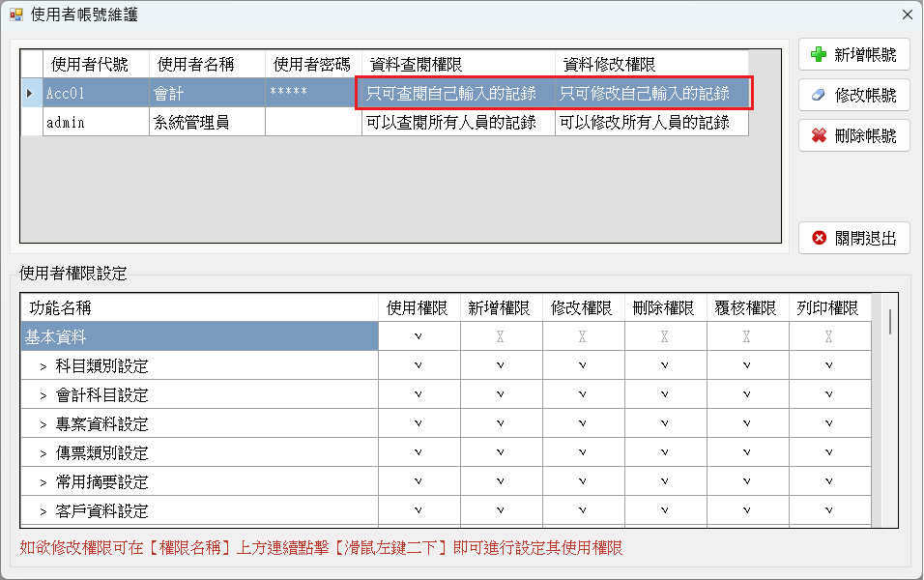
Task: Click the 修改帳號 button
Action: tap(853, 95)
